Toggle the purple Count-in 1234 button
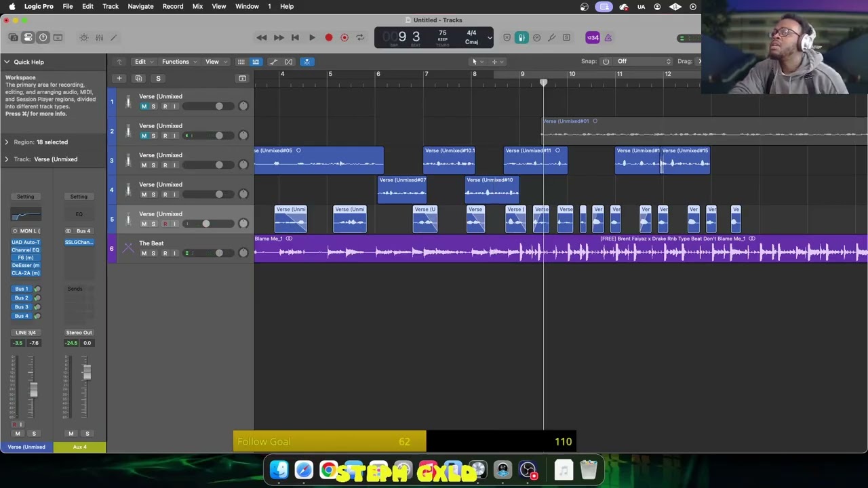The height and width of the screenshot is (488, 868). [x=593, y=37]
